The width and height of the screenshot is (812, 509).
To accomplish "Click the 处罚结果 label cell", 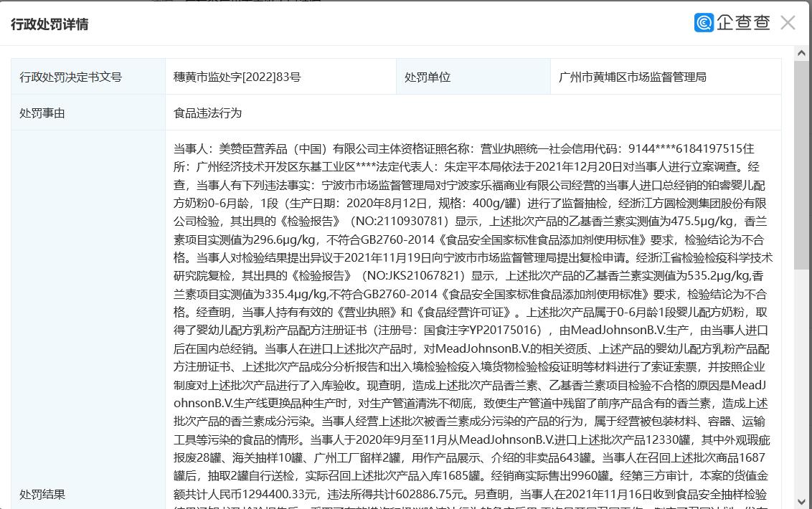I will point(88,320).
